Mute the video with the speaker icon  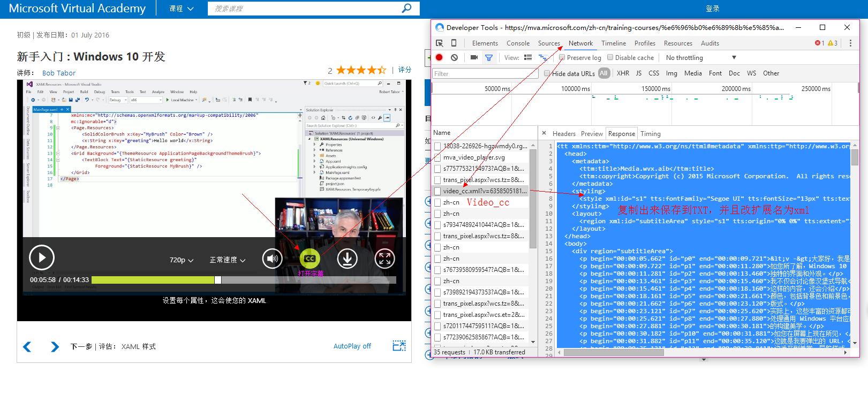[x=272, y=259]
